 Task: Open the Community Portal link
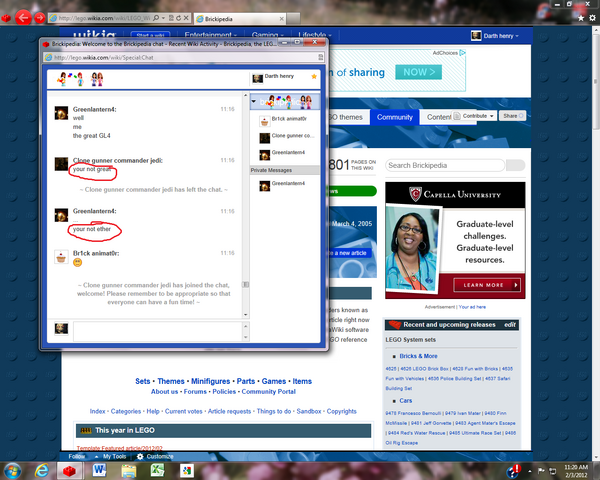tap(268, 392)
